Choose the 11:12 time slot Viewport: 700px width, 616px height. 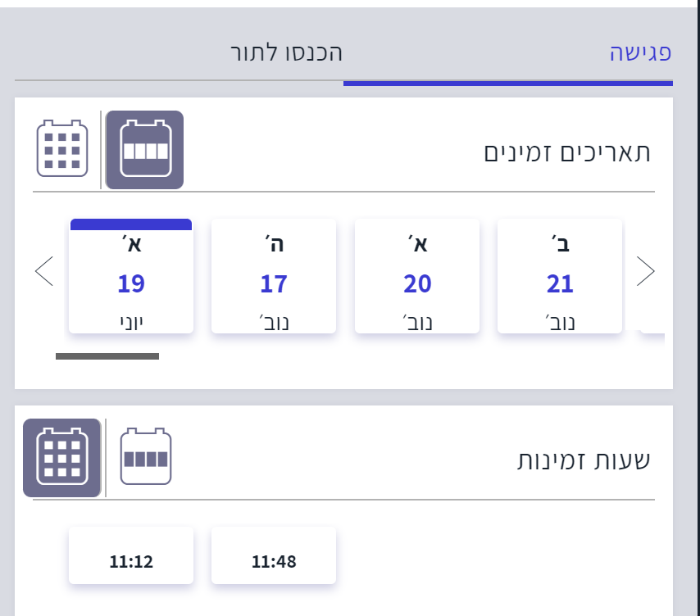pyautogui.click(x=131, y=556)
